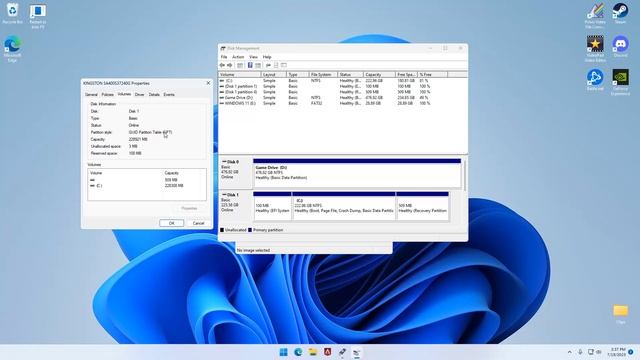The height and width of the screenshot is (360, 640).
Task: Open File Explorer from the taskbar
Action: coord(313,352)
